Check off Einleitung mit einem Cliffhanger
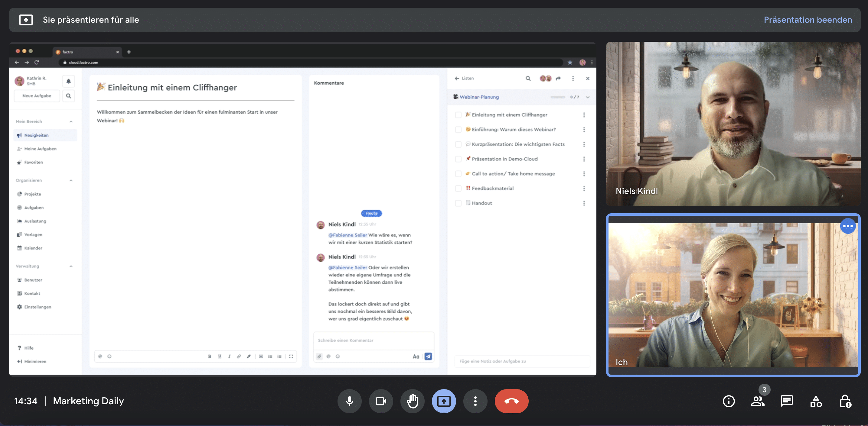The image size is (868, 426). pyautogui.click(x=458, y=115)
